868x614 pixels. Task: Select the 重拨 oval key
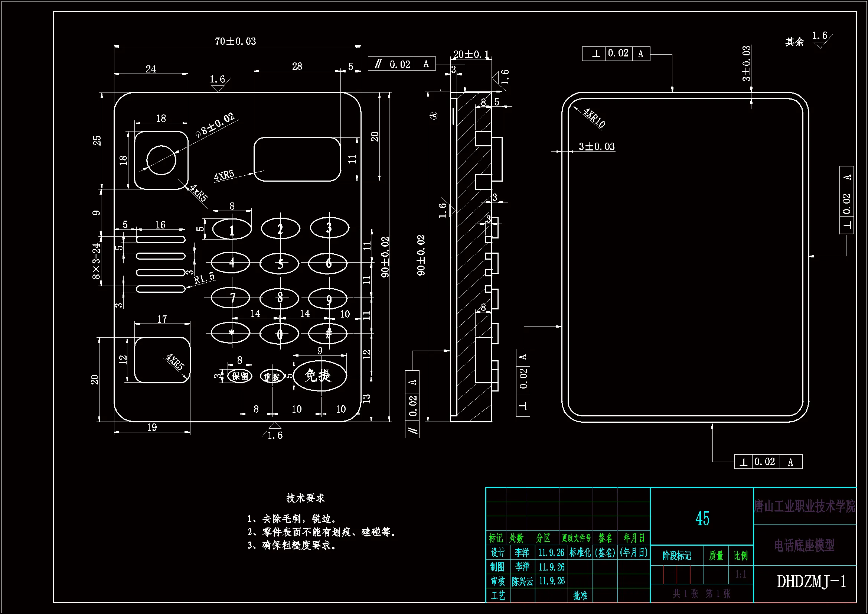(x=272, y=377)
